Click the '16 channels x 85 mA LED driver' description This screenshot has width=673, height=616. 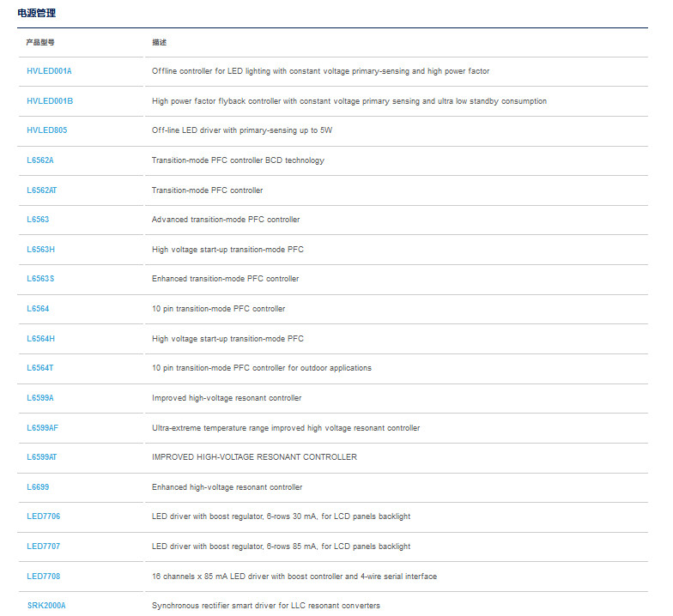[x=294, y=577]
